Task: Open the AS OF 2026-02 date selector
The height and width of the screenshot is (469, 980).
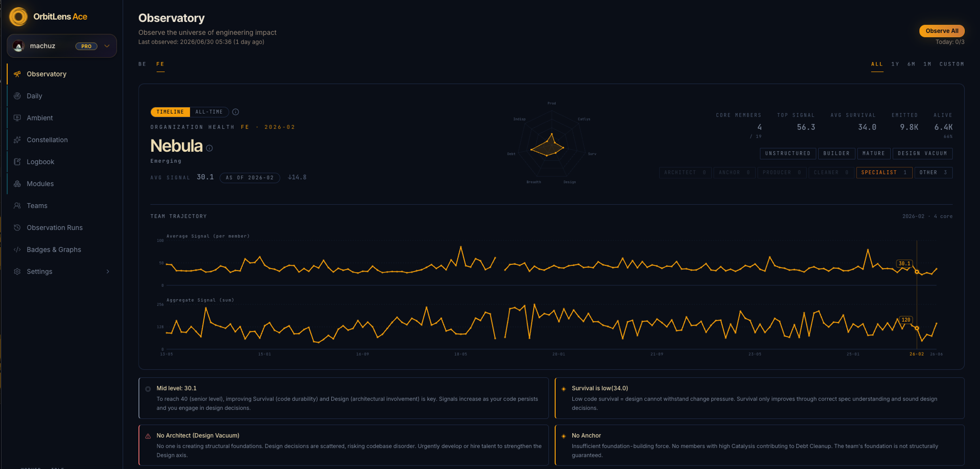Action: pyautogui.click(x=250, y=178)
